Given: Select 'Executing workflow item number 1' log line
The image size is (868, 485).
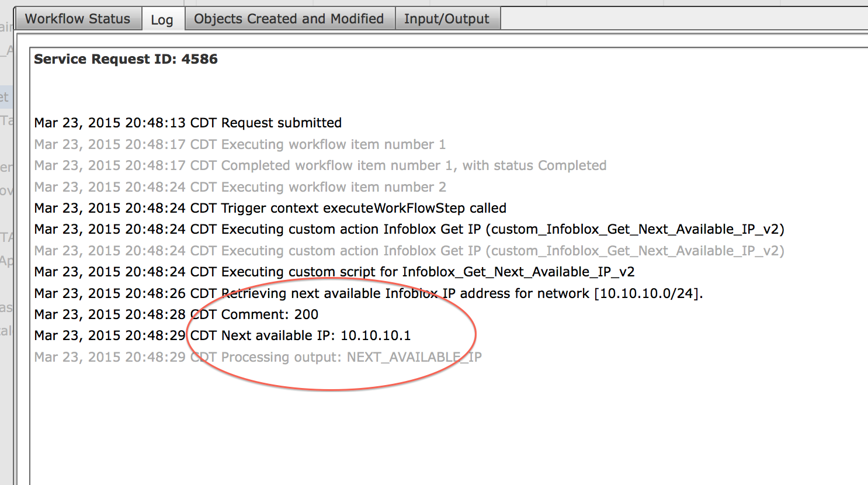Looking at the screenshot, I should pyautogui.click(x=240, y=144).
